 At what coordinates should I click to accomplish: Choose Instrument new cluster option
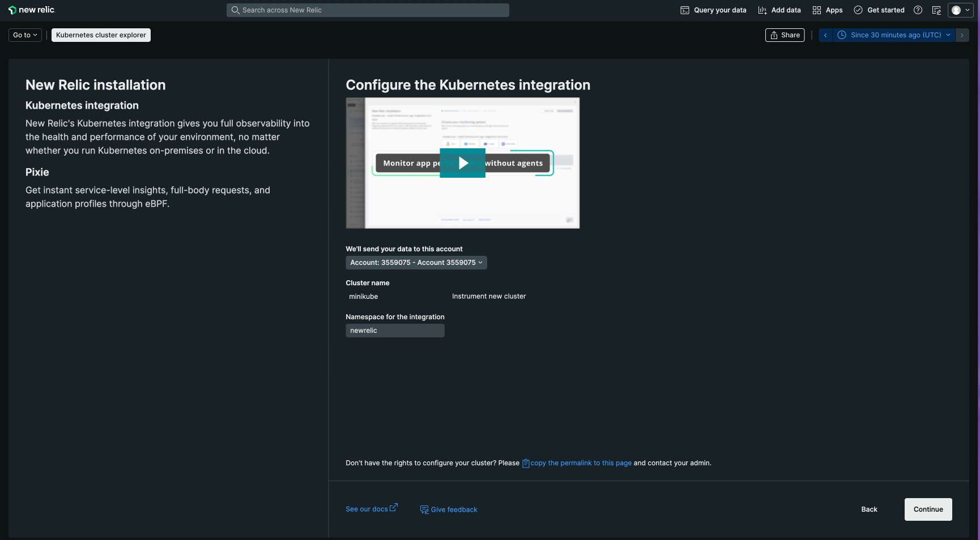[489, 297]
